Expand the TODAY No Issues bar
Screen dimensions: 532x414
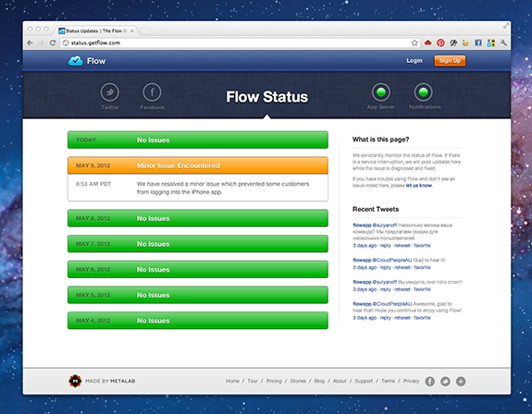tap(198, 140)
